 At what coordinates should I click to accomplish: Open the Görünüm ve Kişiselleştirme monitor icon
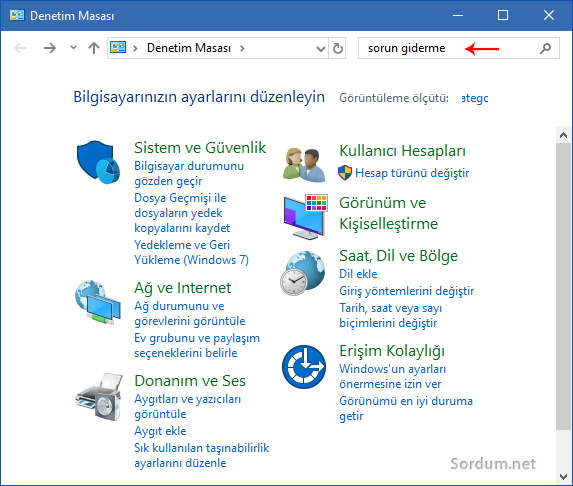(x=306, y=216)
